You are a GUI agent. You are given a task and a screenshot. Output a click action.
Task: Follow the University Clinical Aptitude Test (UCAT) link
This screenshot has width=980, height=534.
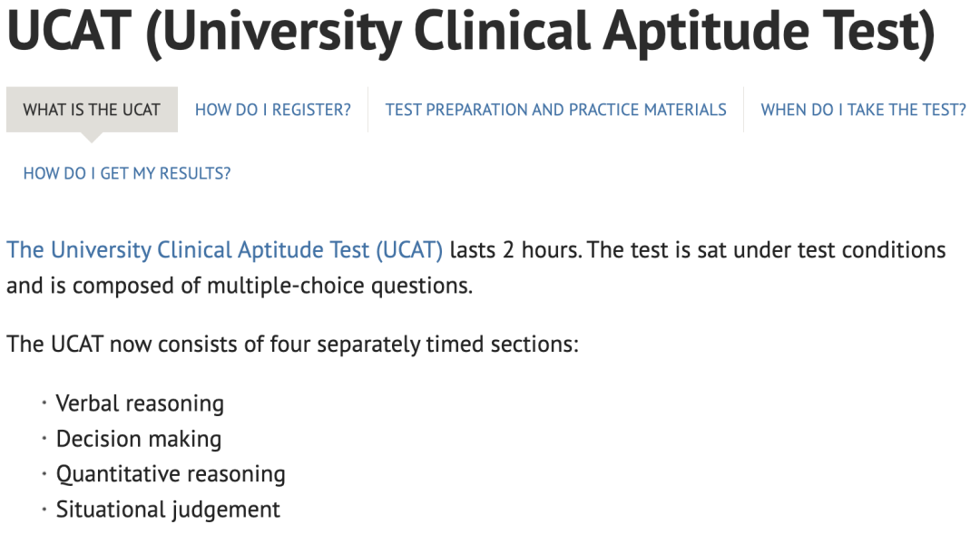[x=225, y=250]
